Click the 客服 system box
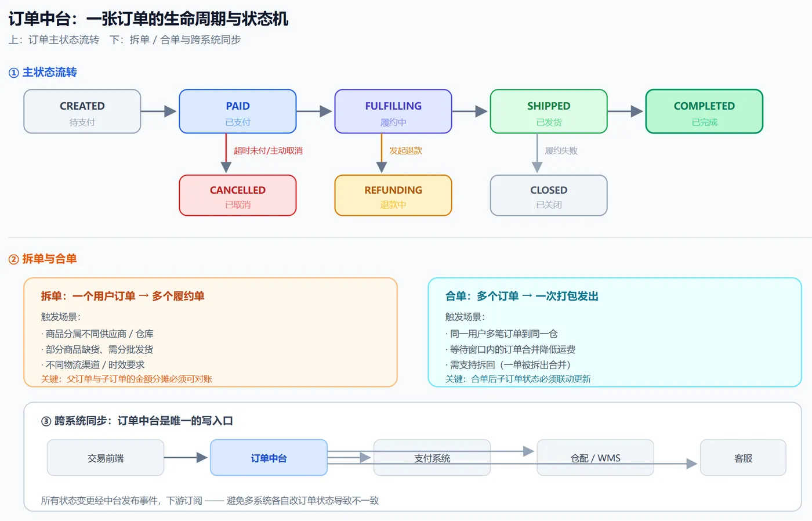Image resolution: width=812 pixels, height=521 pixels. tap(743, 458)
